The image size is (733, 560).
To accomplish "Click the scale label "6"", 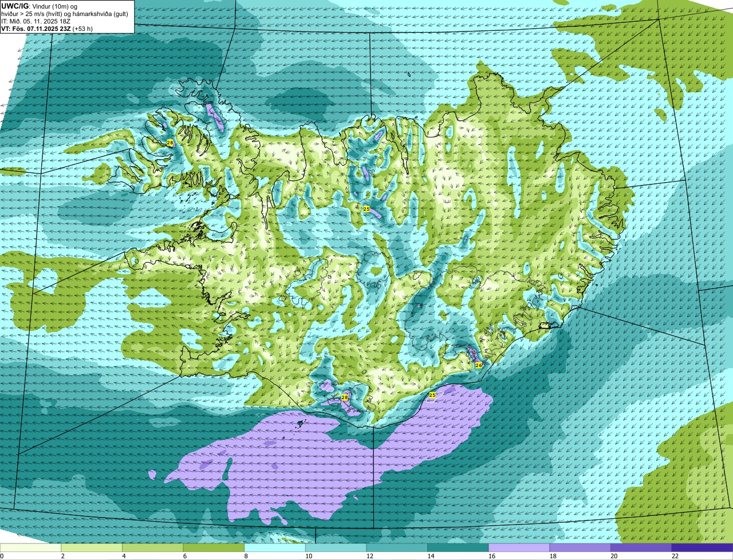I will [184, 556].
